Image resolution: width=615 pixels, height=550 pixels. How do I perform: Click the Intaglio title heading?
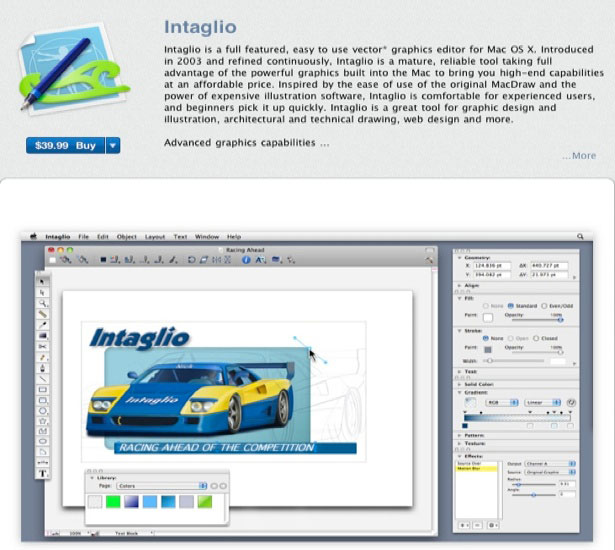click(x=200, y=27)
